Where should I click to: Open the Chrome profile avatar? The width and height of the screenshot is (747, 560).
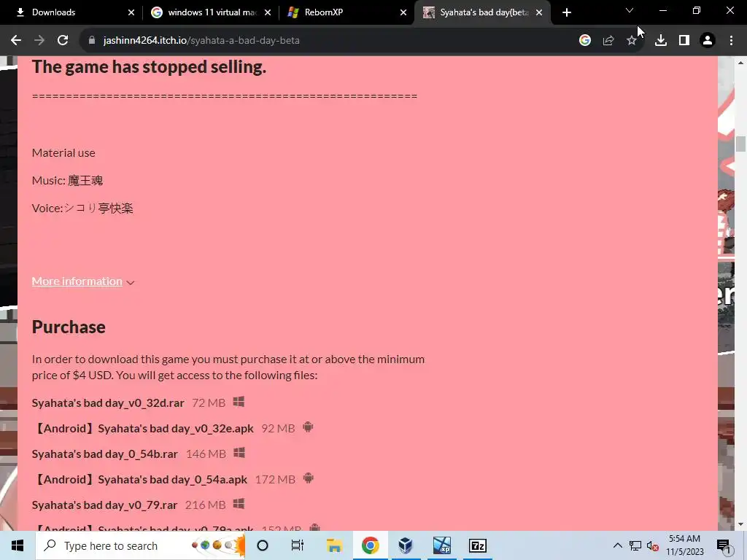click(x=708, y=41)
